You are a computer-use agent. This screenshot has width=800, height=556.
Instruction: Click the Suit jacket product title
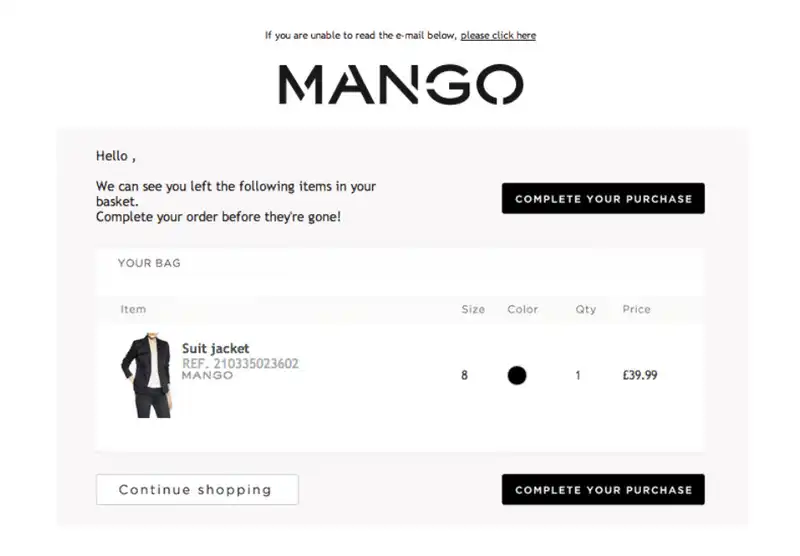click(215, 348)
